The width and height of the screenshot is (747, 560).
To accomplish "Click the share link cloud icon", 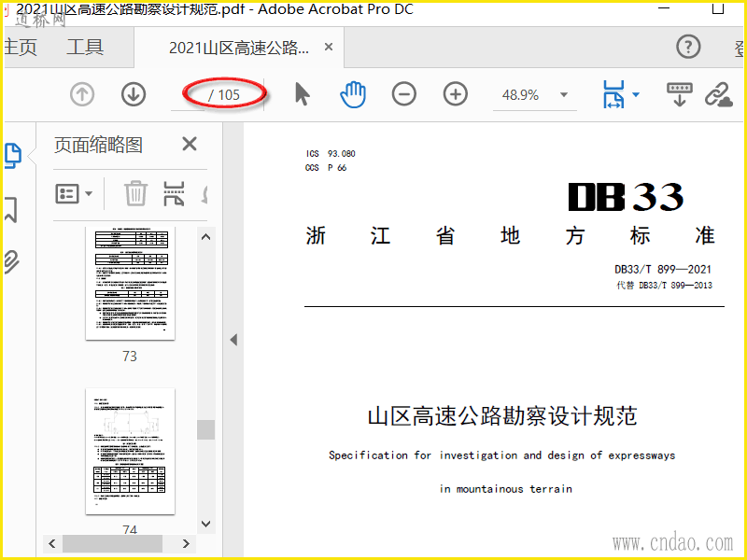I will [x=718, y=94].
